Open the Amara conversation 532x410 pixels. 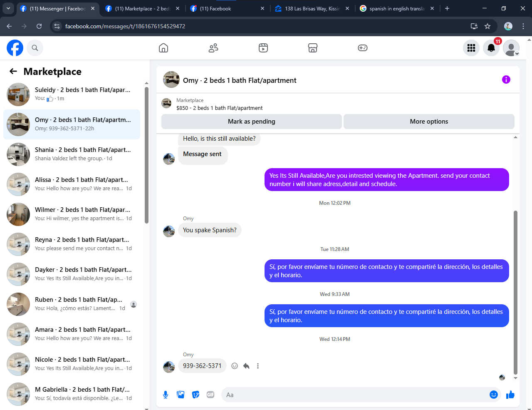(x=72, y=334)
